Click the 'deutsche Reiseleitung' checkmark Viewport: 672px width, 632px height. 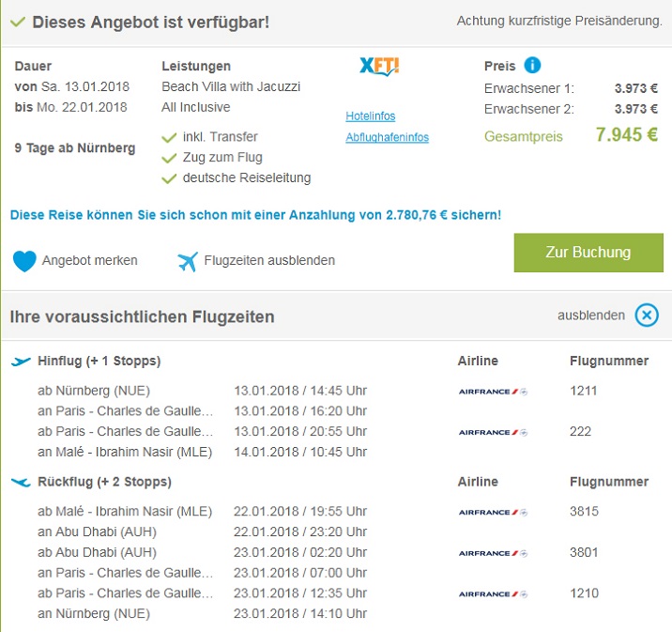tap(169, 178)
